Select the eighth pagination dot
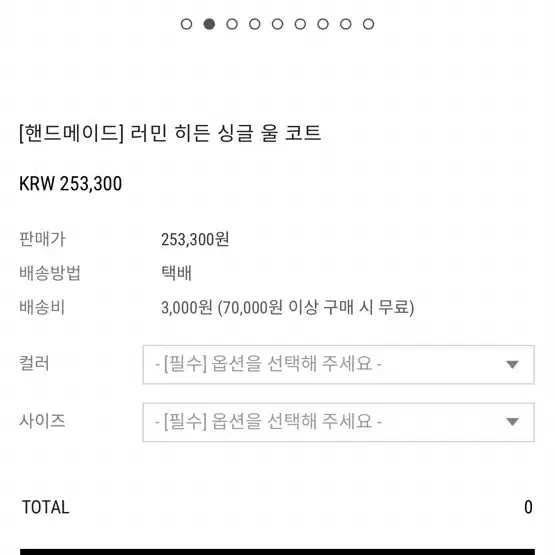This screenshot has height=555, width=555. [346, 24]
